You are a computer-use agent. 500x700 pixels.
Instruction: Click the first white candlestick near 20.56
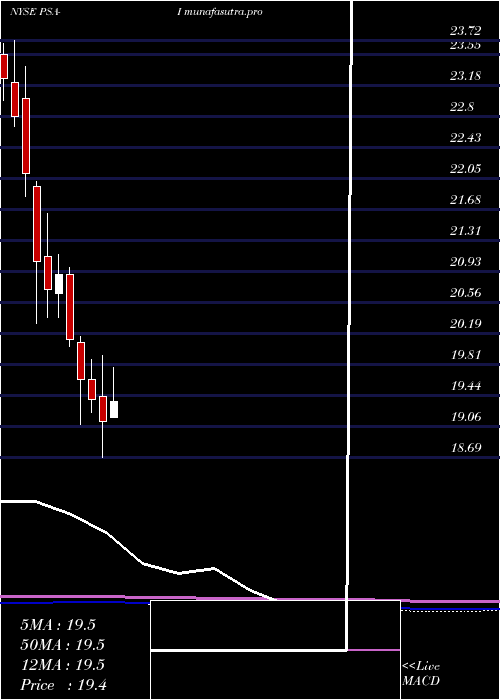[x=59, y=284]
